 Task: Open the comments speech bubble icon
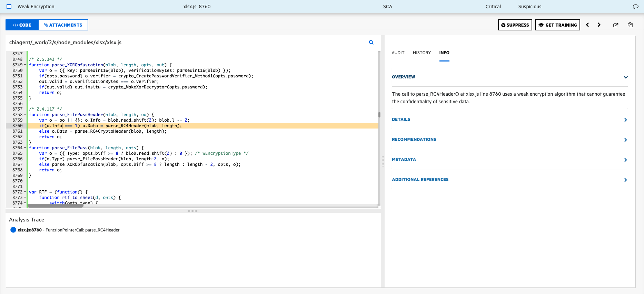pos(635,7)
